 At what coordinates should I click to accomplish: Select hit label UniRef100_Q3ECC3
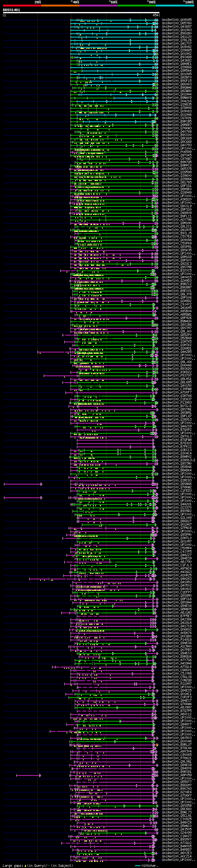[177, 450]
